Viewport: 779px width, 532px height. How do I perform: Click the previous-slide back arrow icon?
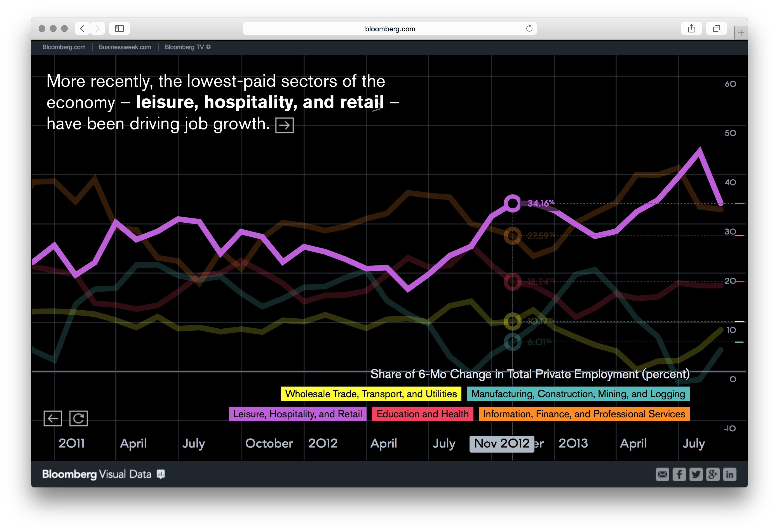click(53, 418)
